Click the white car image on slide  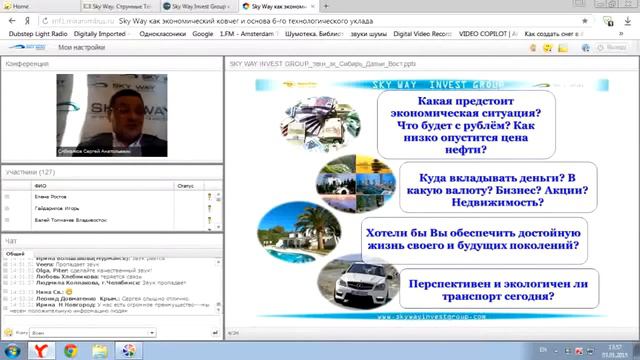[x=358, y=282]
